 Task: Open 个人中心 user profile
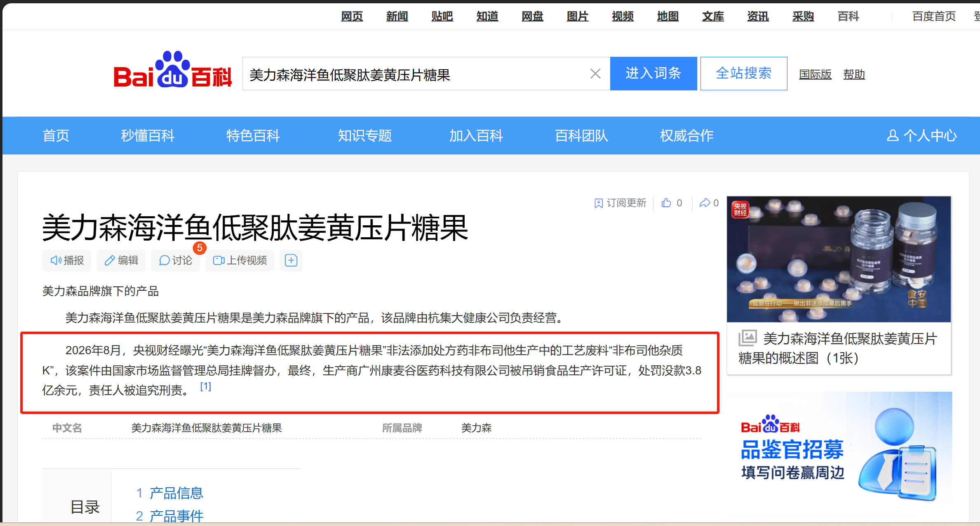[921, 136]
